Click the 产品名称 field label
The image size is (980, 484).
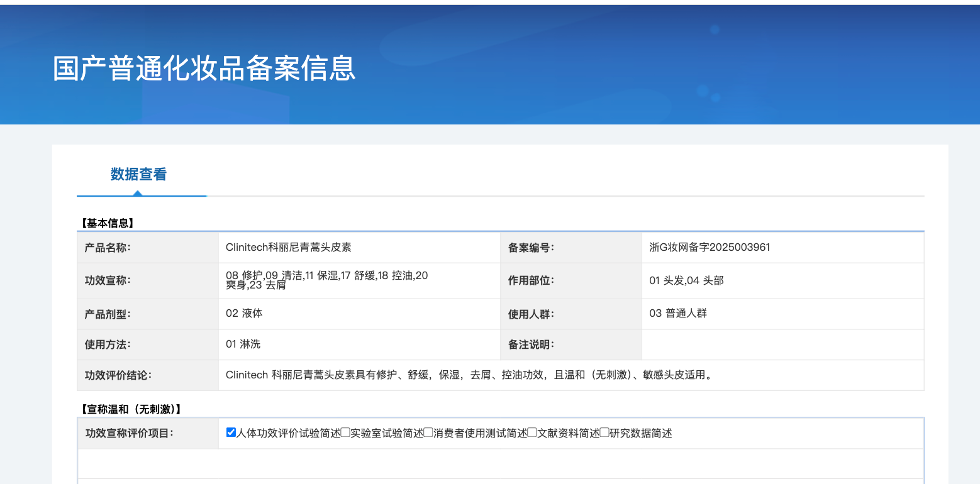point(108,248)
